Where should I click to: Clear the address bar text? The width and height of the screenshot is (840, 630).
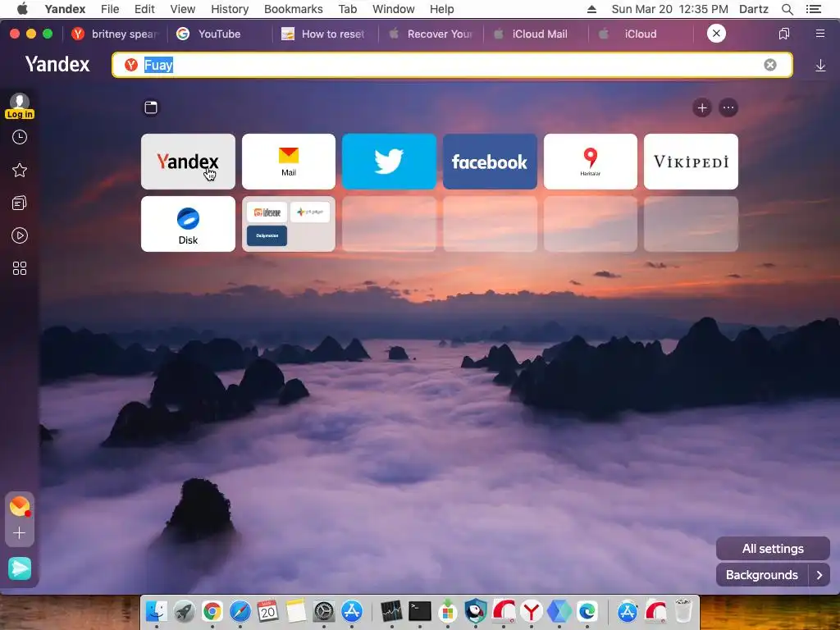769,65
